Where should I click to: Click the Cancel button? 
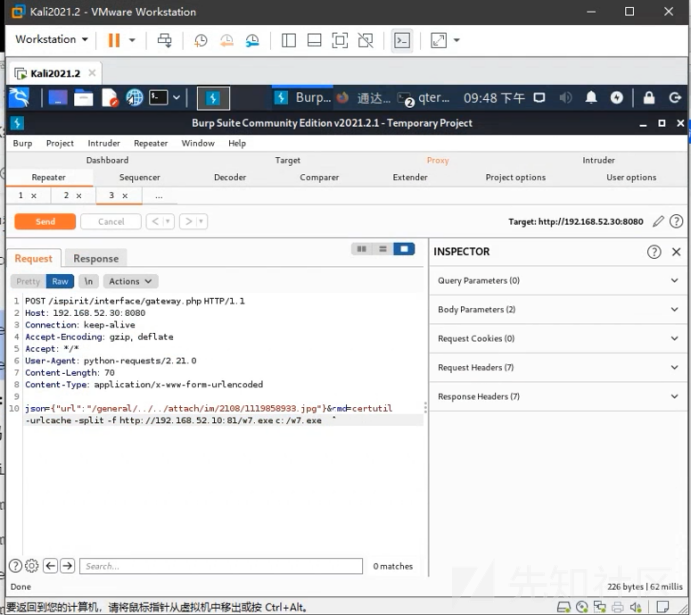(x=111, y=221)
